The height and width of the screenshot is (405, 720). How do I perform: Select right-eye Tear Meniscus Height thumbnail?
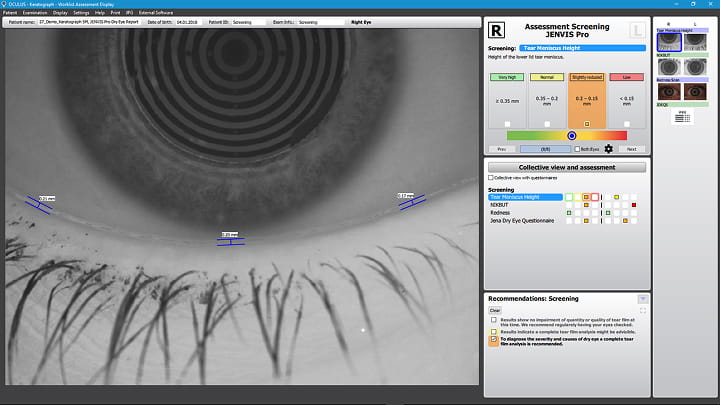click(668, 42)
